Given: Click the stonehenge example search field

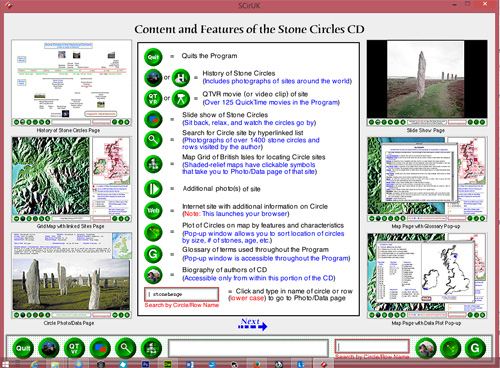Looking at the screenshot, I should click(182, 294).
